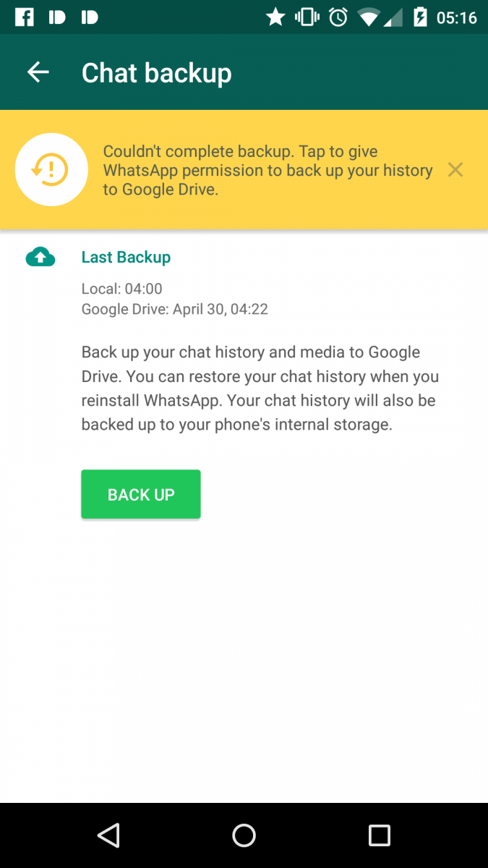Tap the backup error clock icon

coord(51,170)
